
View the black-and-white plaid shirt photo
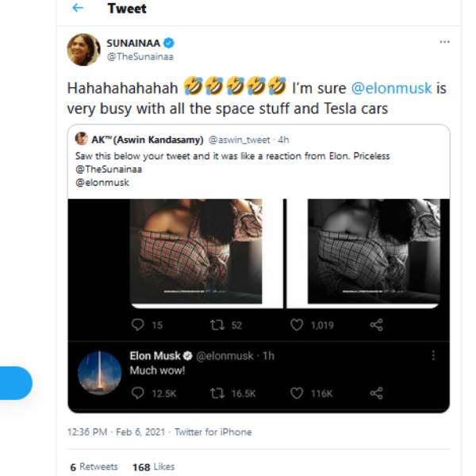coord(374,251)
